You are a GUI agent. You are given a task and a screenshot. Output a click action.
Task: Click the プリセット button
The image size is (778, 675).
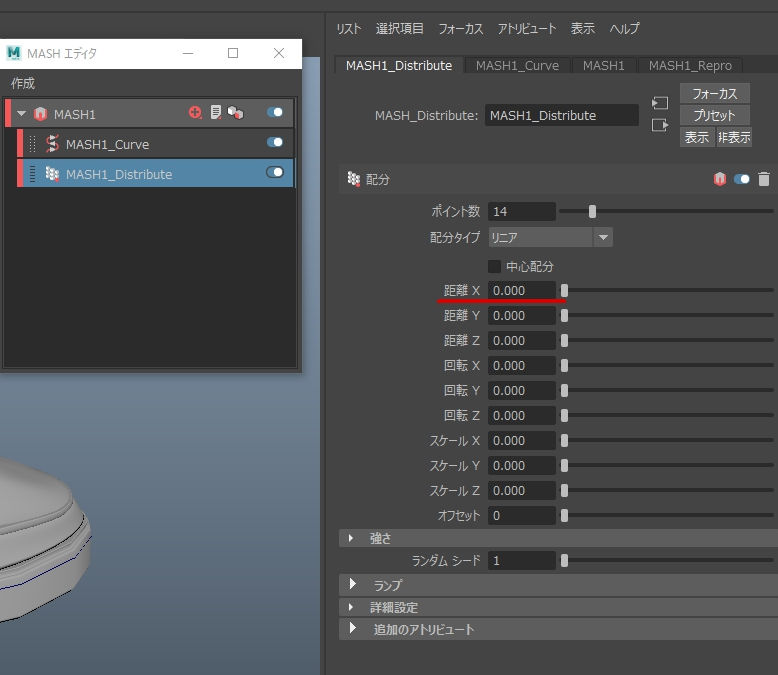714,115
